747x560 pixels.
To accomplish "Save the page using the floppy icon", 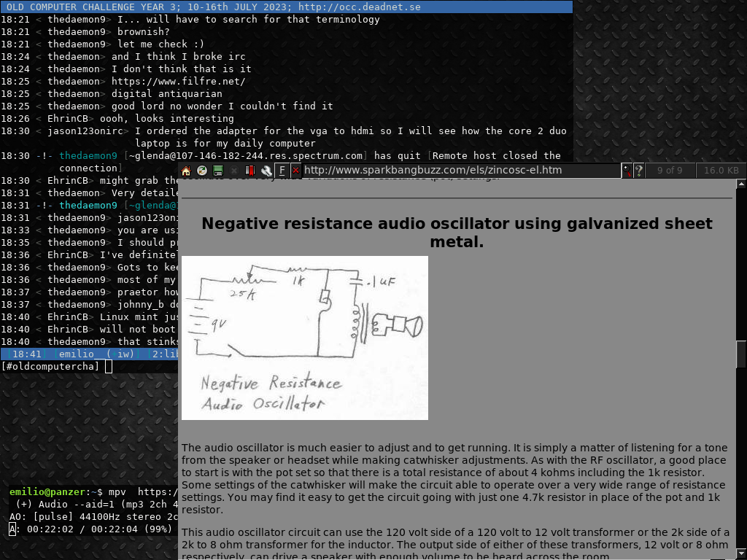I will point(218,171).
